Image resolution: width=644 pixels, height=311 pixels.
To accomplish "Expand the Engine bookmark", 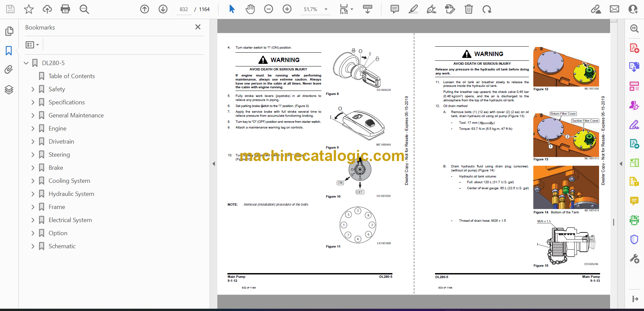I will (33, 128).
